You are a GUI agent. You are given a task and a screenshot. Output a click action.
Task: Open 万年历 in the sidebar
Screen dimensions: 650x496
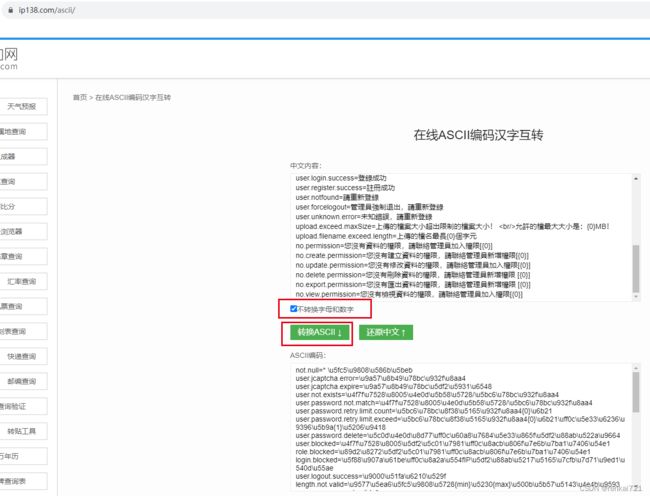tap(24, 456)
